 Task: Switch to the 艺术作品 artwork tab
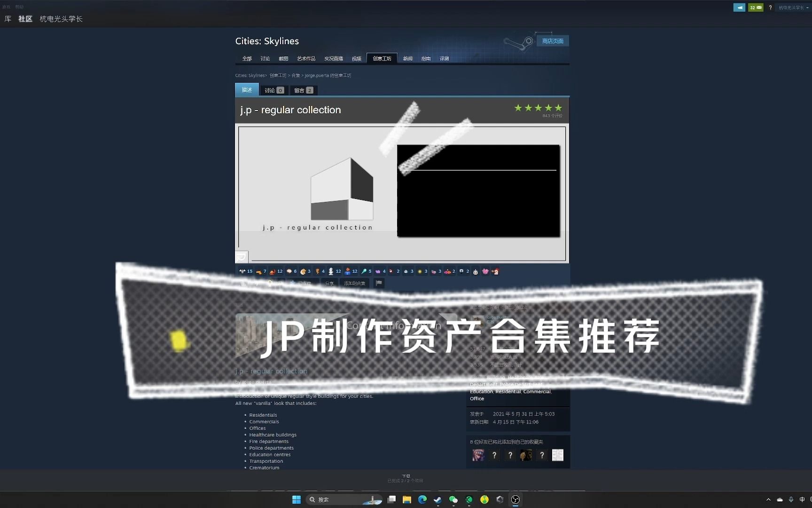pos(306,59)
